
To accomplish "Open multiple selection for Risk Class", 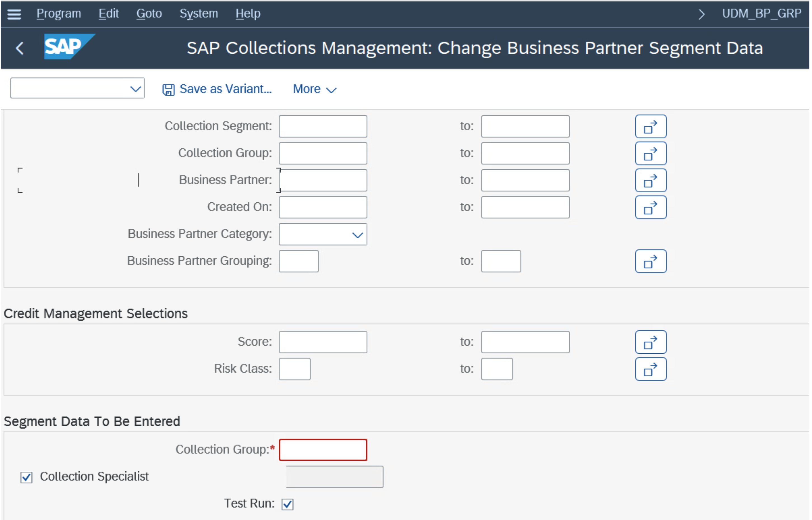I will pos(651,369).
